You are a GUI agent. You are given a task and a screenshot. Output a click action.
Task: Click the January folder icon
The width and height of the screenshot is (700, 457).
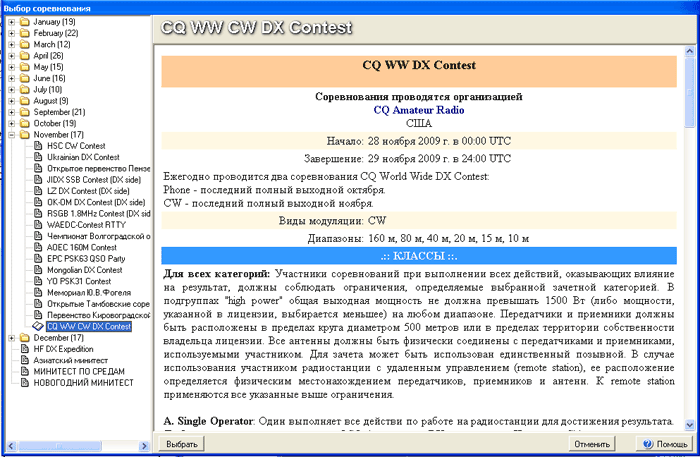(x=25, y=22)
